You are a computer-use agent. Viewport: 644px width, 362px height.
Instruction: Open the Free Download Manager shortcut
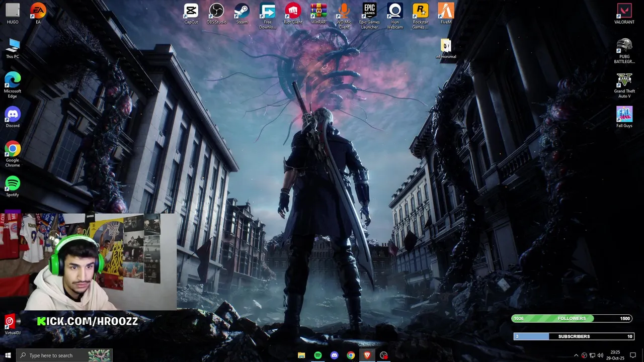(x=268, y=16)
